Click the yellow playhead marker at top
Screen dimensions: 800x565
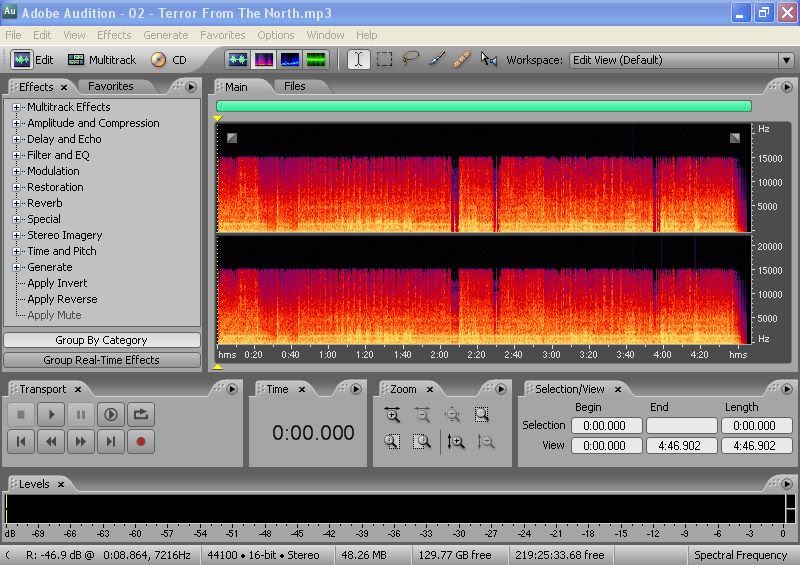(x=218, y=118)
